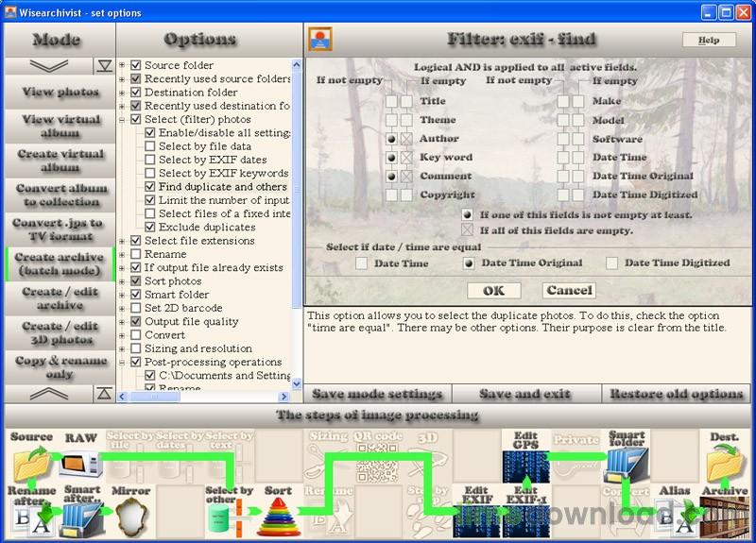Check the Rename option checkbox

point(136,254)
